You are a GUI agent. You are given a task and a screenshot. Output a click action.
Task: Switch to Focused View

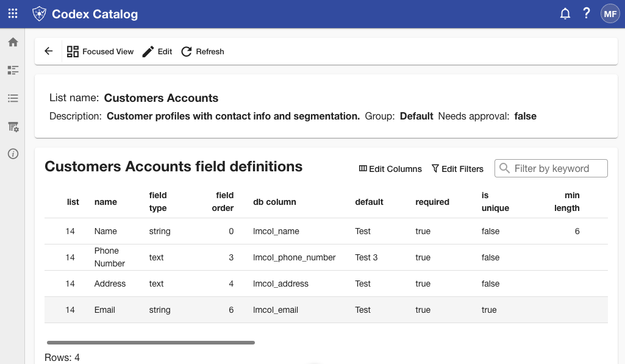point(100,51)
